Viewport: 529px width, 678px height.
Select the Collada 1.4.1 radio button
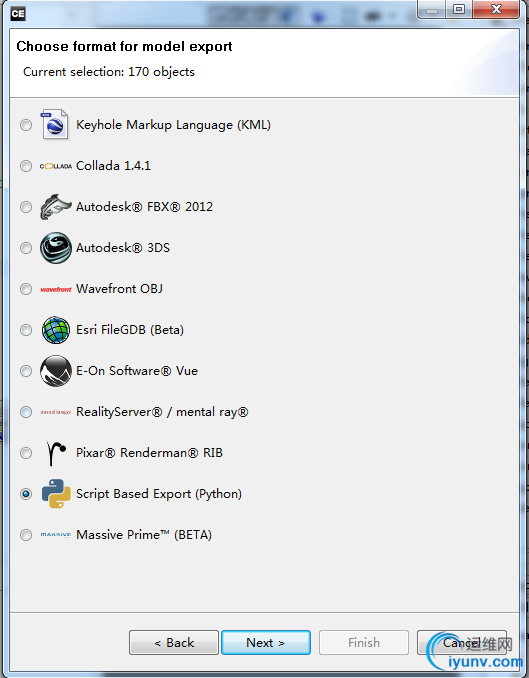coord(26,166)
